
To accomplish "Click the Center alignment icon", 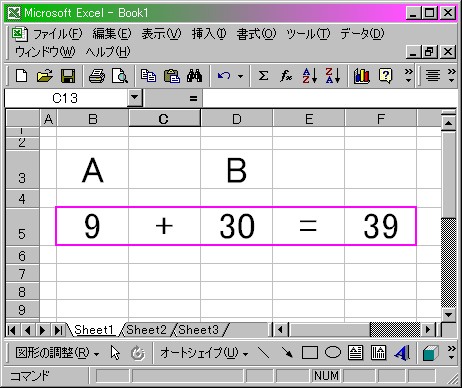I will click(433, 76).
